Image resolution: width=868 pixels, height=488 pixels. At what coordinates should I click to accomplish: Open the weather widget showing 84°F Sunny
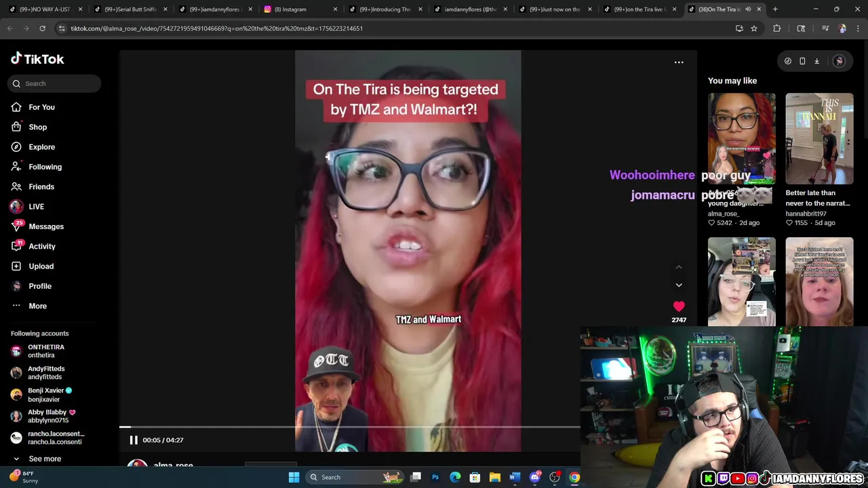[x=24, y=477]
